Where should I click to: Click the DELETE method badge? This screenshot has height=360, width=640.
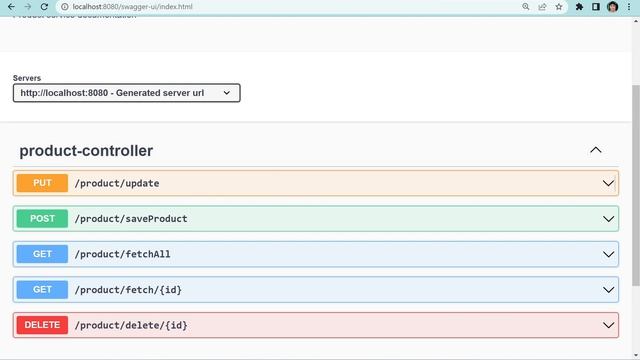[x=42, y=325]
